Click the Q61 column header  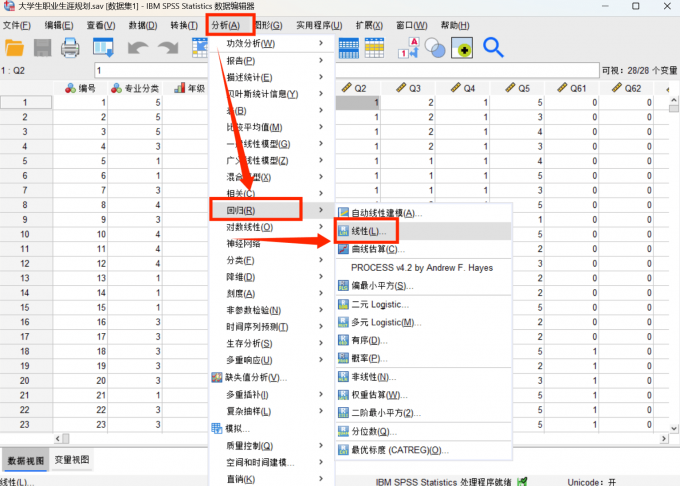click(x=572, y=88)
